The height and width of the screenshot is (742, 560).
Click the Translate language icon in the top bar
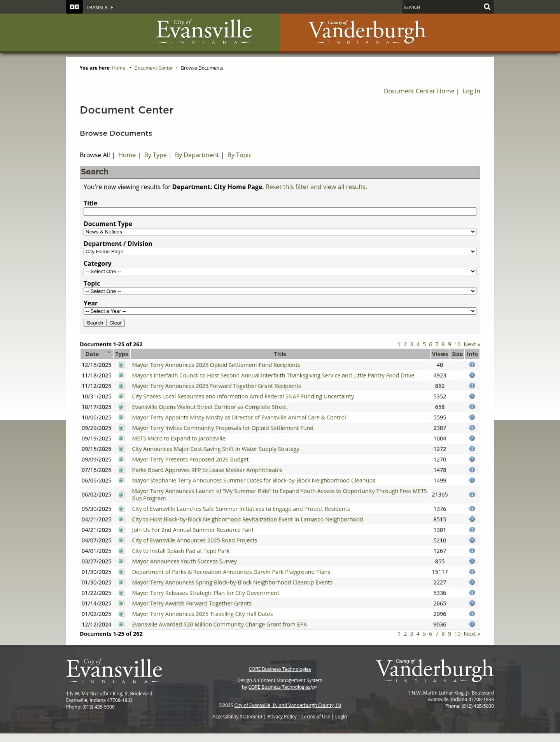pos(74,7)
